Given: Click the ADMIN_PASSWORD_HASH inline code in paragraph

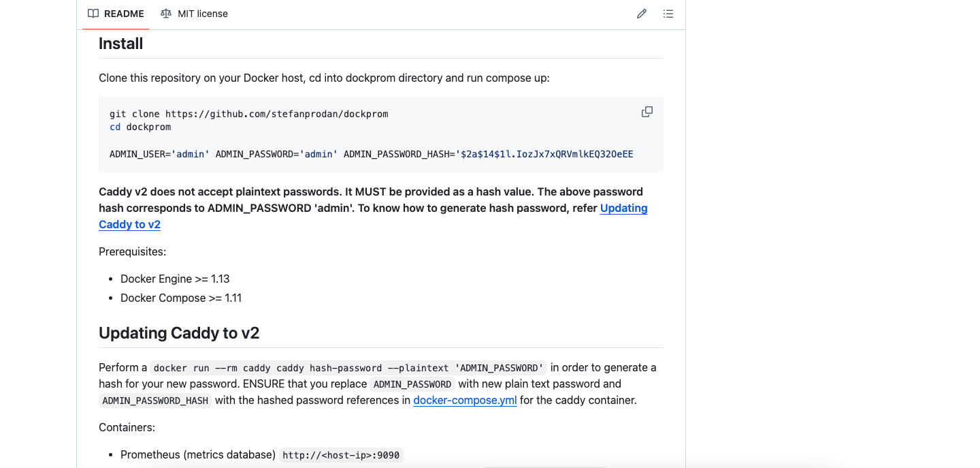Looking at the screenshot, I should click(x=155, y=401).
